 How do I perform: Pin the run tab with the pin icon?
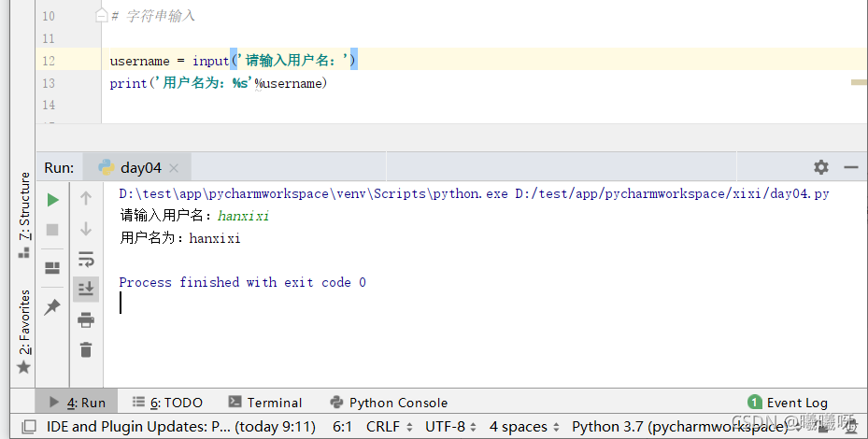[x=52, y=306]
